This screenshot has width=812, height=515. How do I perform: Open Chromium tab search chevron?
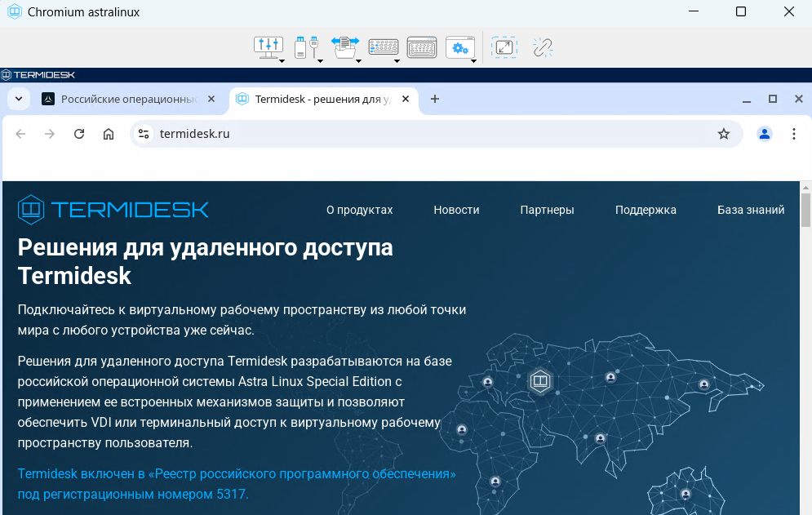pos(19,99)
